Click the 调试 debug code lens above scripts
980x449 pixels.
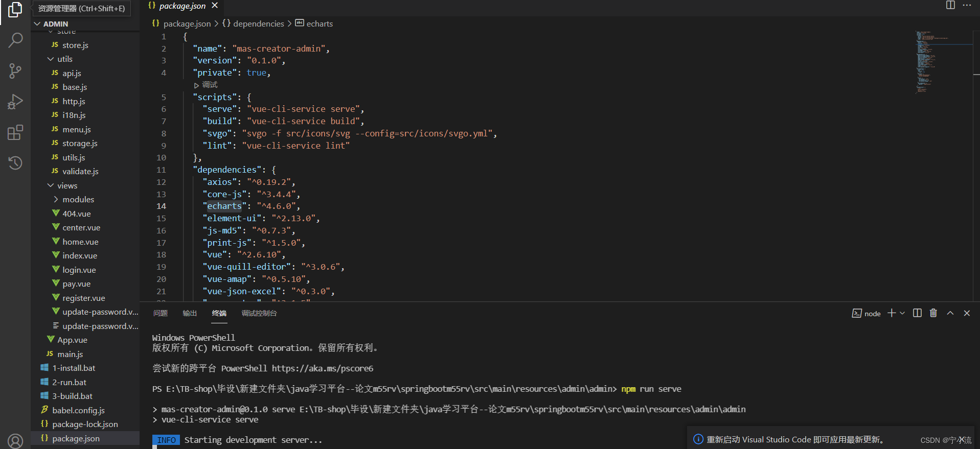[x=210, y=85]
